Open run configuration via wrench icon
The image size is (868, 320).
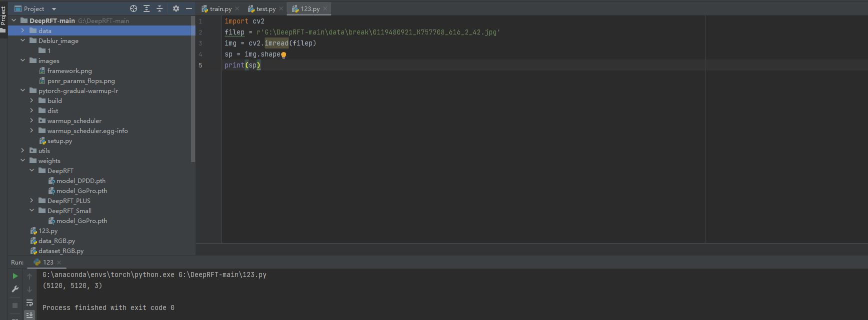[15, 289]
